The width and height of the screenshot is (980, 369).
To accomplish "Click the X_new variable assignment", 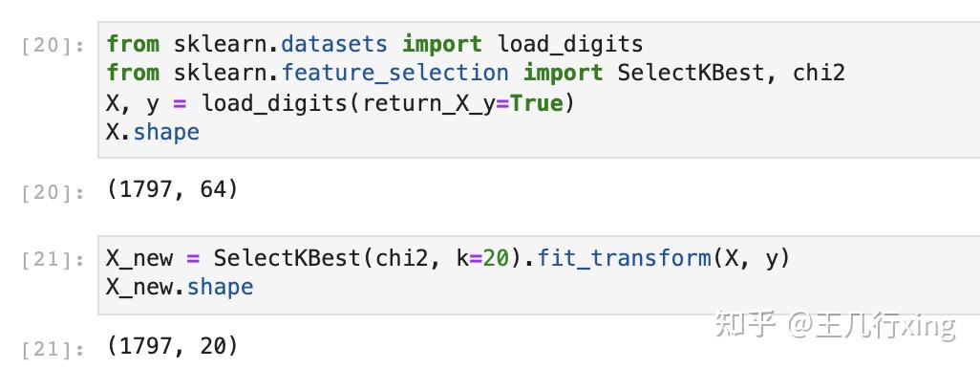I will click(x=139, y=258).
